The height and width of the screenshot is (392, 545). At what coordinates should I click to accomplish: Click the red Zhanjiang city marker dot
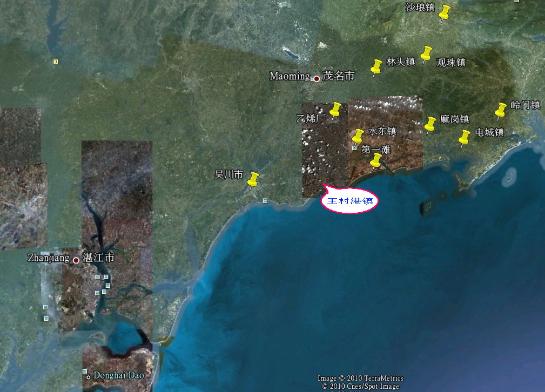click(76, 260)
